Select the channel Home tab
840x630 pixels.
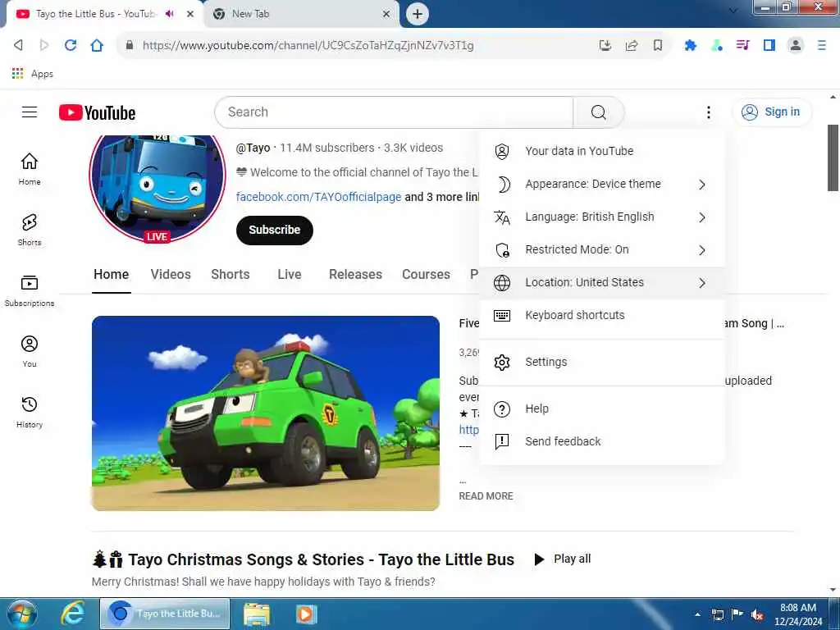[x=111, y=274]
